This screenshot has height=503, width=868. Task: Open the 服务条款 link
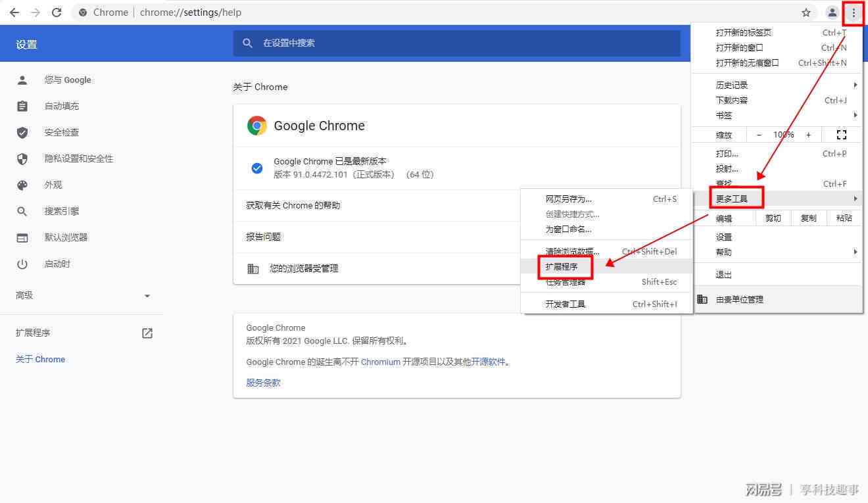263,383
